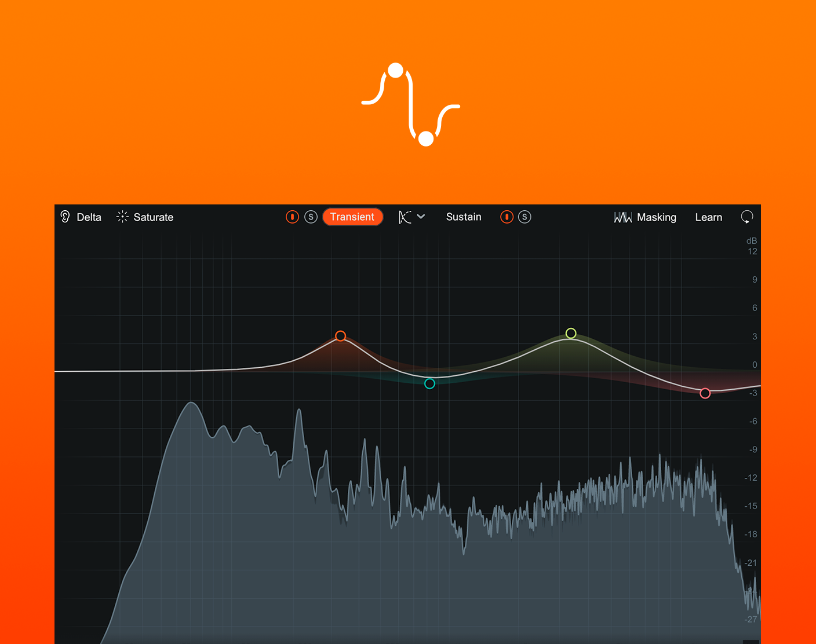Click the Masking label
The image size is (816, 644).
(657, 217)
